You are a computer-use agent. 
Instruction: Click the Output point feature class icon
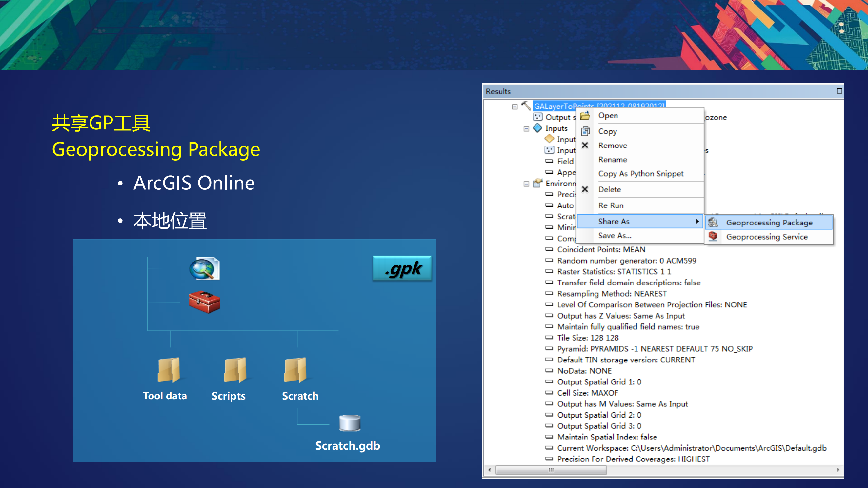(x=537, y=117)
